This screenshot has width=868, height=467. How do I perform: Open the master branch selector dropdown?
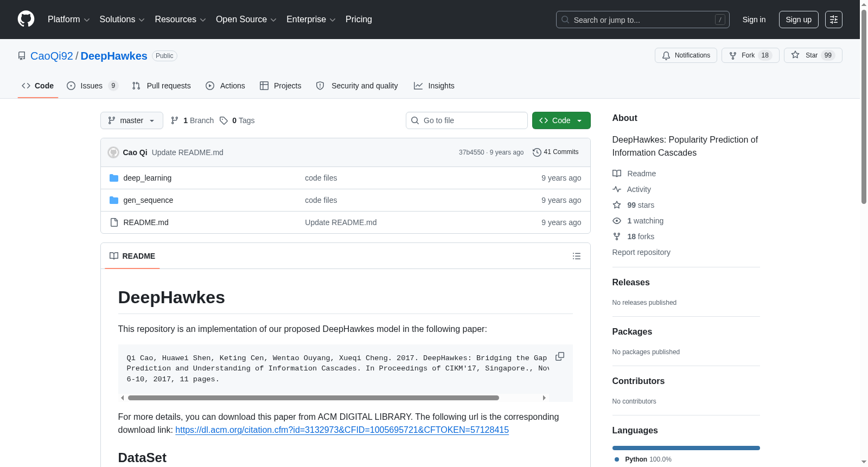pyautogui.click(x=132, y=120)
